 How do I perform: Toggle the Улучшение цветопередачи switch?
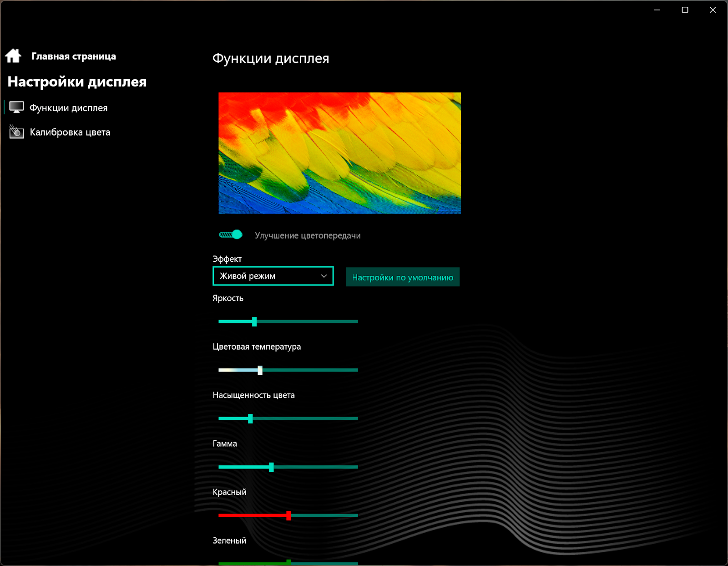tap(231, 235)
